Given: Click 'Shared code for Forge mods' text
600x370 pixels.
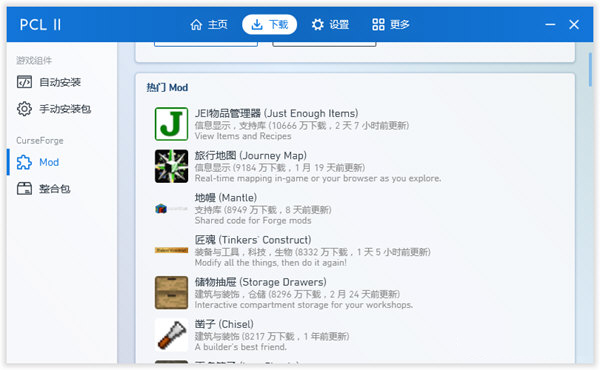Looking at the screenshot, I should [253, 220].
